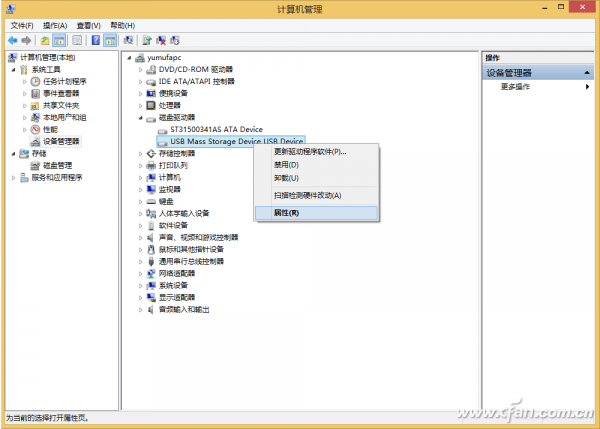This screenshot has width=600, height=429.
Task: Click the Shared Folders icon in tree
Action: click(x=35, y=106)
